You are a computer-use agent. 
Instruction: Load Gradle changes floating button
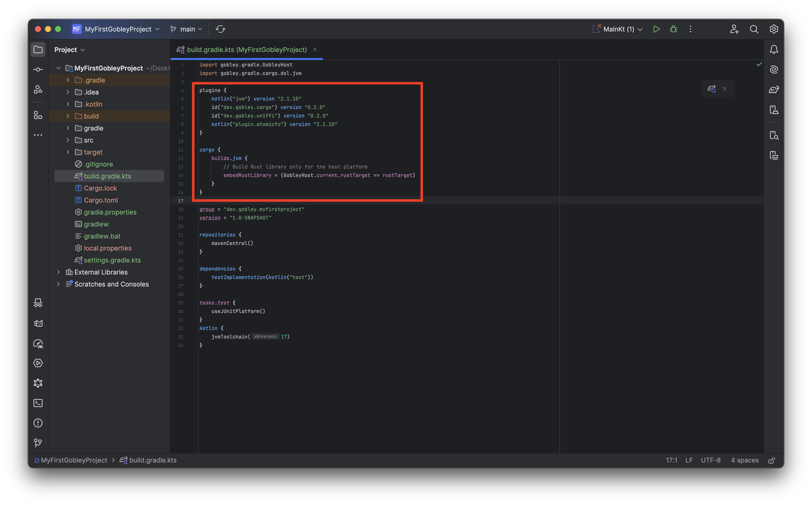pyautogui.click(x=711, y=88)
